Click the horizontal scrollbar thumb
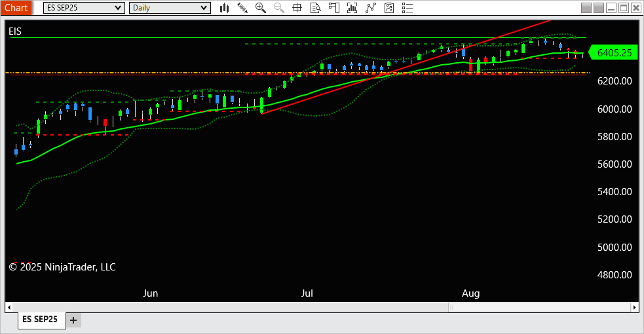This screenshot has width=644, height=334. 539,307
